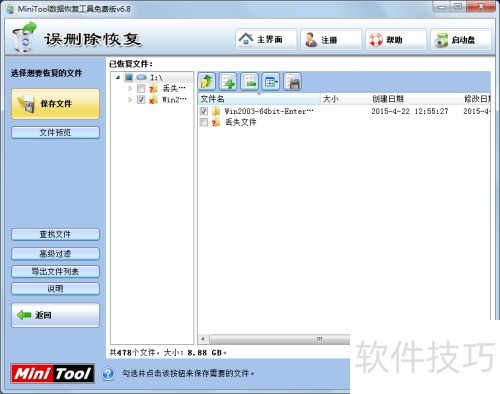Select the 丢失文件 row name

pos(240,122)
